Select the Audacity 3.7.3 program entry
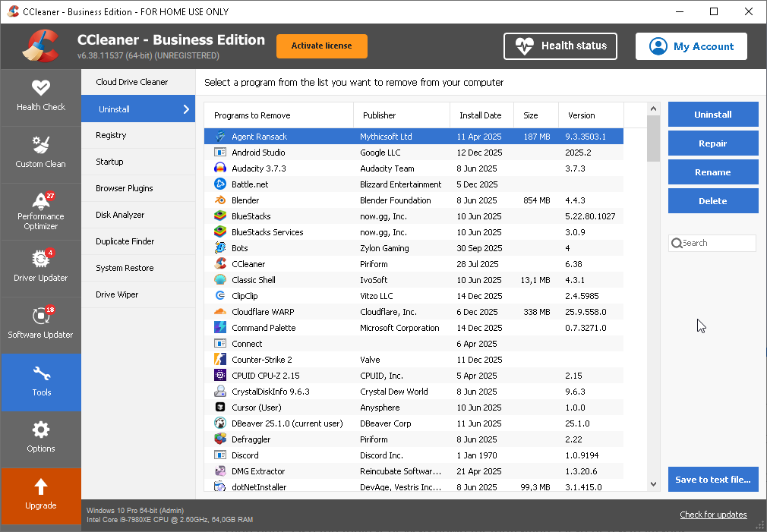Viewport: 767px width, 532px height. tap(258, 168)
